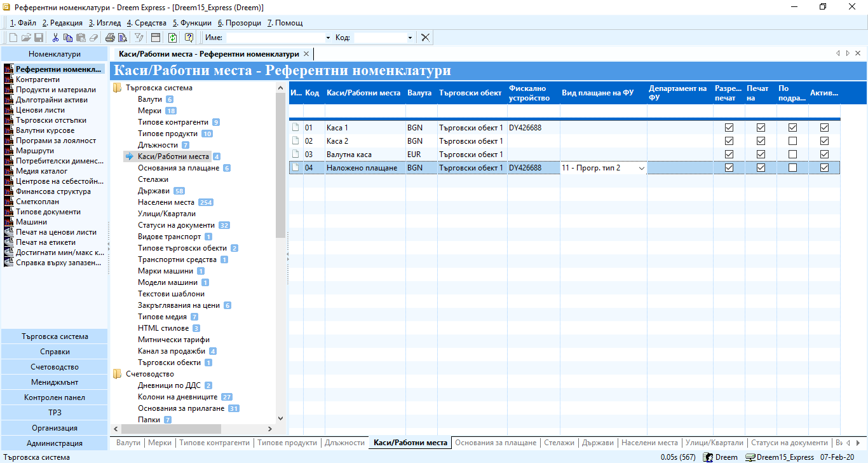Toggle the Активен checkbox for Каса 1
868x463 pixels.
(x=824, y=128)
